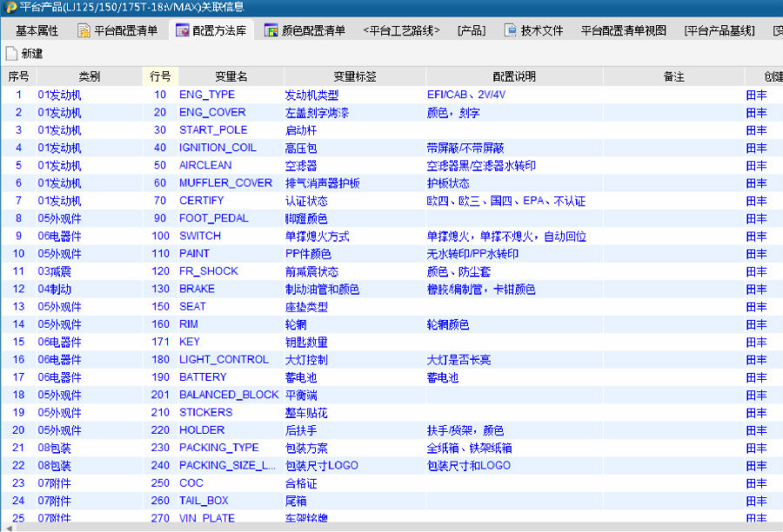783x532 pixels.
Task: Click the RIM variable cell
Action: point(231,324)
